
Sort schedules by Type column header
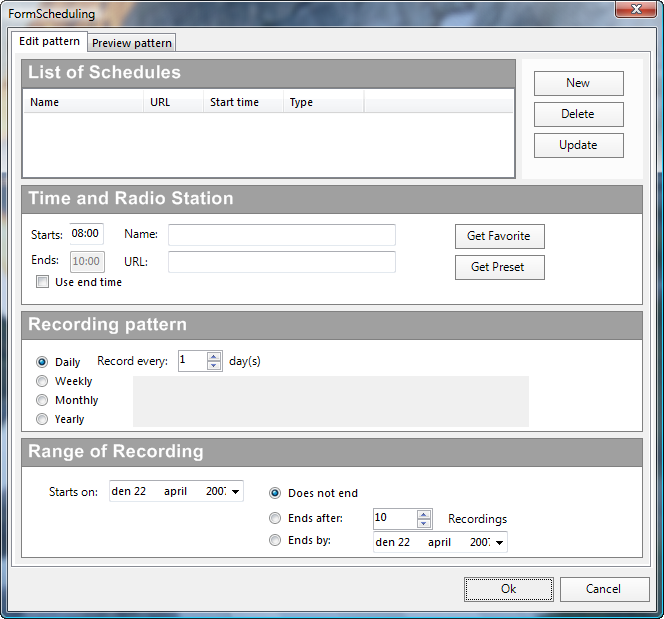[323, 102]
